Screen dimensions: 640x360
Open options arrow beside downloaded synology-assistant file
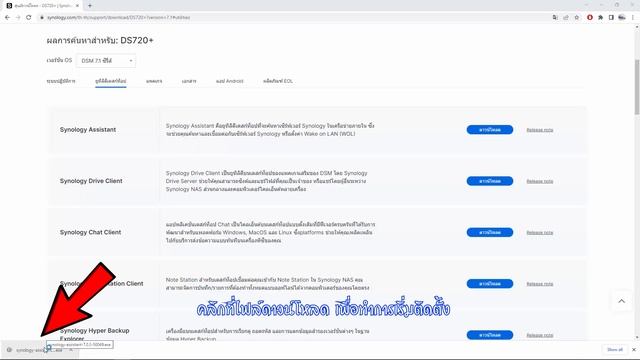[71, 350]
